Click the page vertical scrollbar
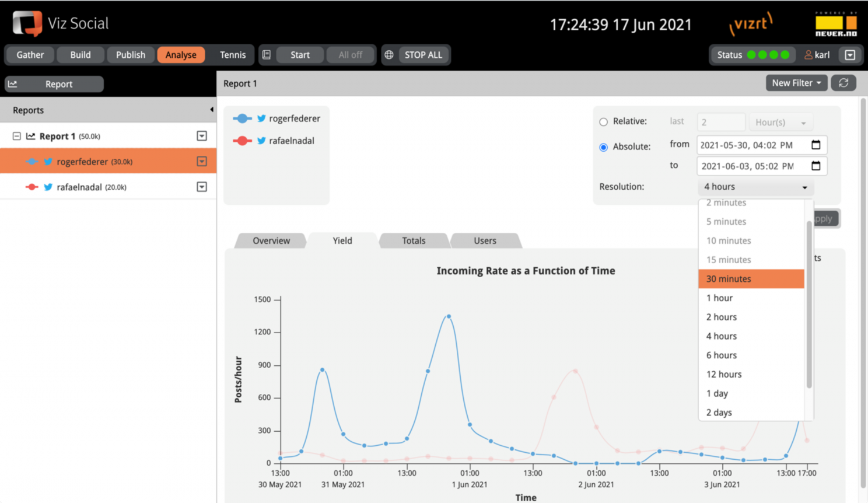868x503 pixels. [x=863, y=292]
